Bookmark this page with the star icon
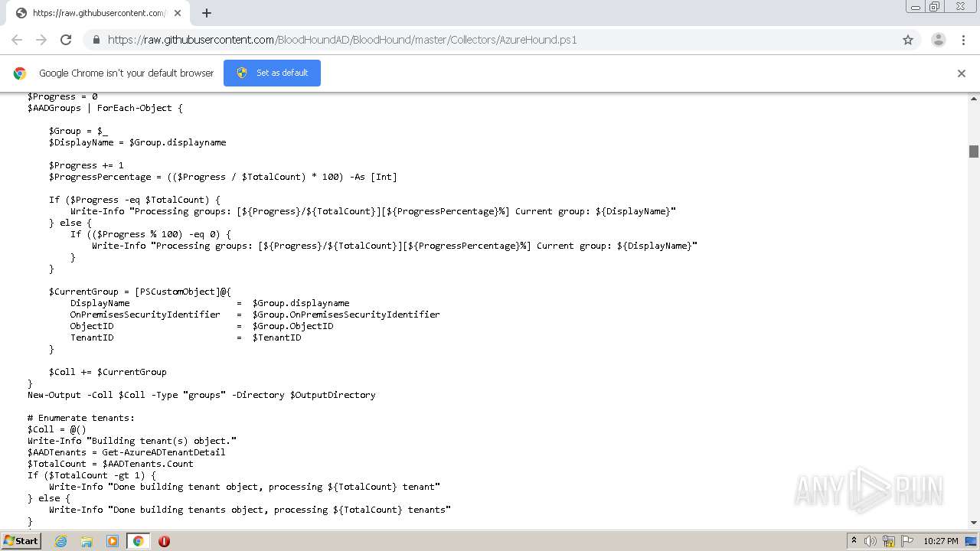The image size is (980, 551). point(908,40)
